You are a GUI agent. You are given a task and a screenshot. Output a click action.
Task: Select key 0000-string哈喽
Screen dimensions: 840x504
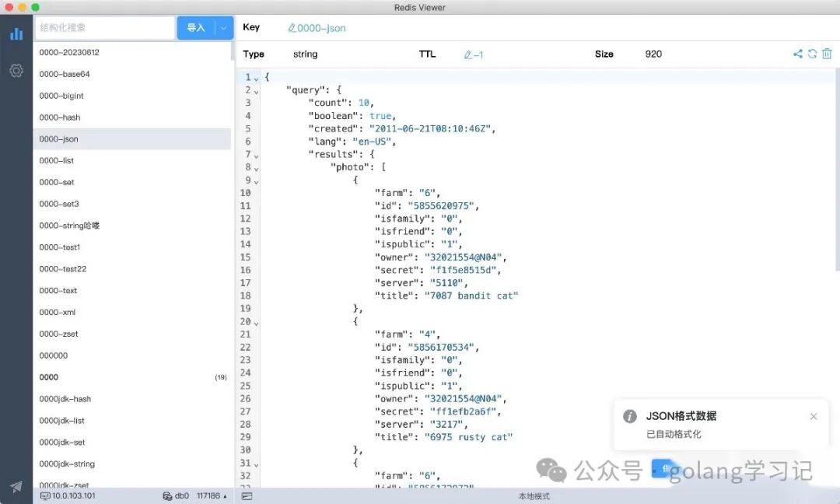[131, 226]
